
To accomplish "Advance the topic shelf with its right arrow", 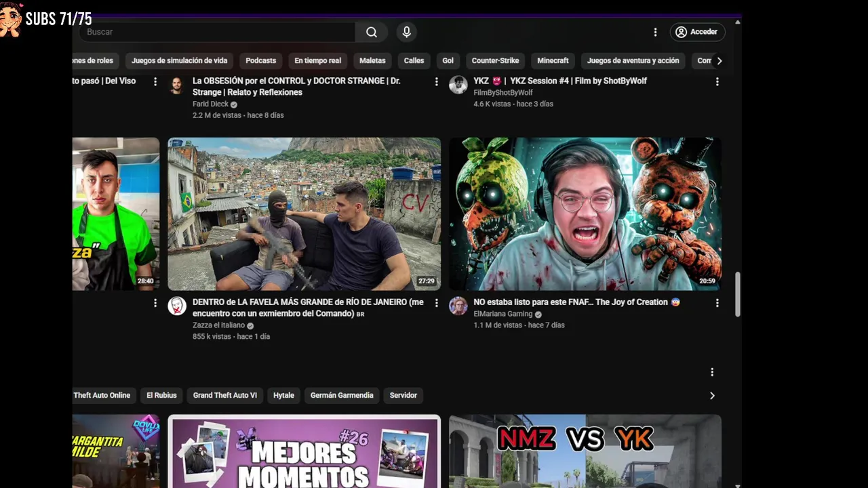I will click(712, 396).
